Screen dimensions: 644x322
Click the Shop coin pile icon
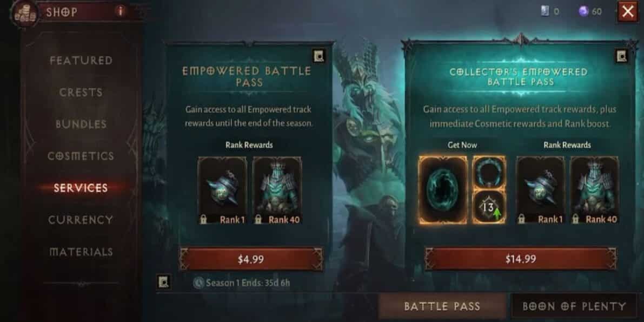coord(24,14)
